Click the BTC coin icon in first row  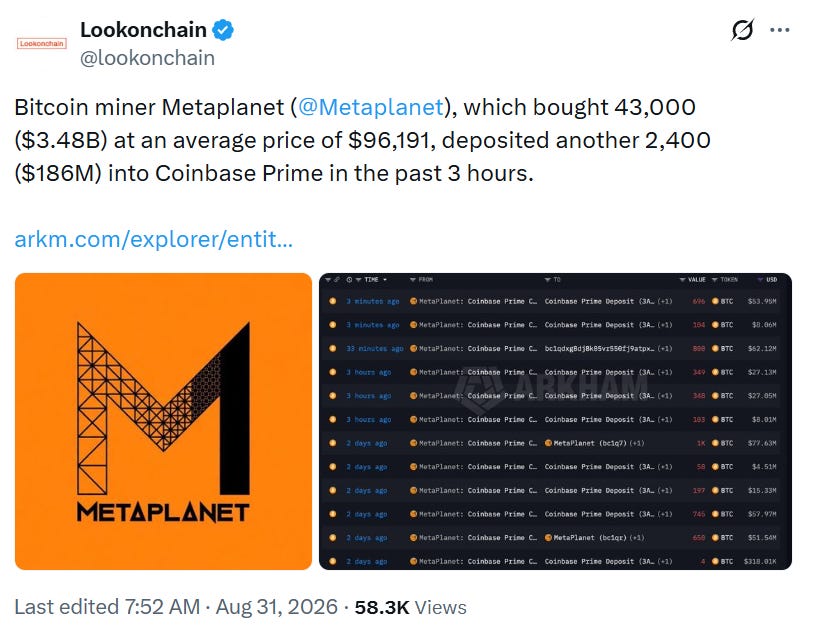(x=715, y=301)
